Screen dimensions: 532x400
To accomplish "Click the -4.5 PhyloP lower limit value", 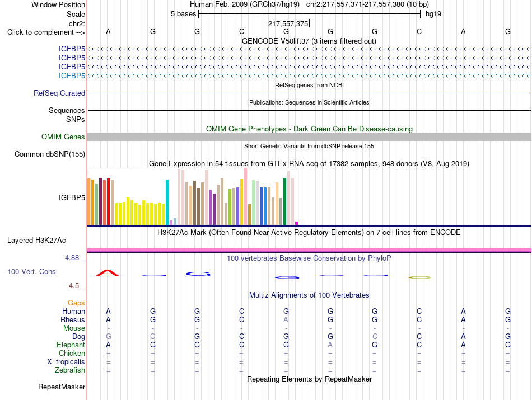I will tap(73, 286).
